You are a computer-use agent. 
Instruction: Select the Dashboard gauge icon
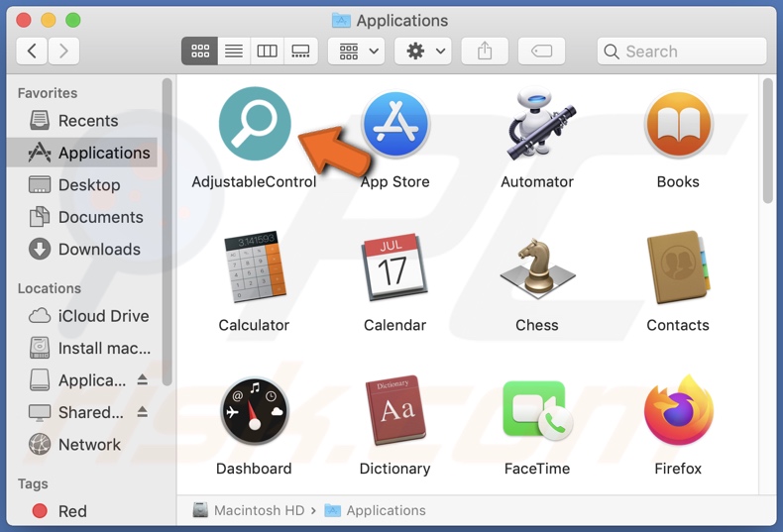(x=255, y=411)
